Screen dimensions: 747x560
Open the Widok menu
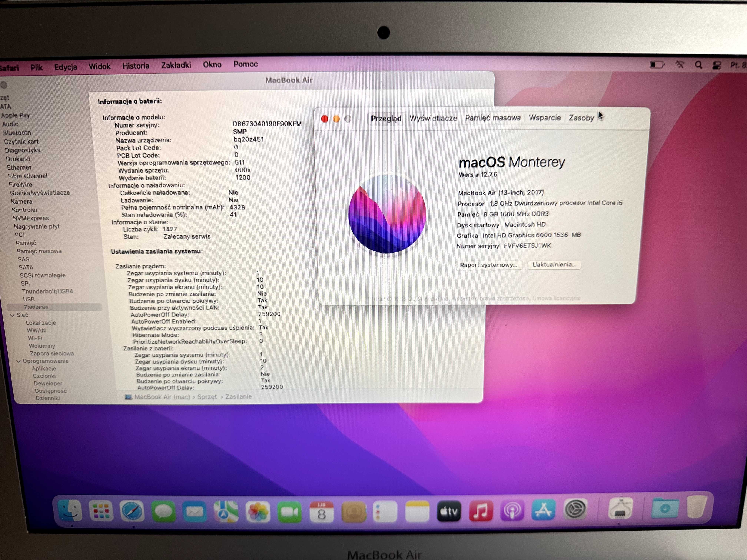[100, 66]
